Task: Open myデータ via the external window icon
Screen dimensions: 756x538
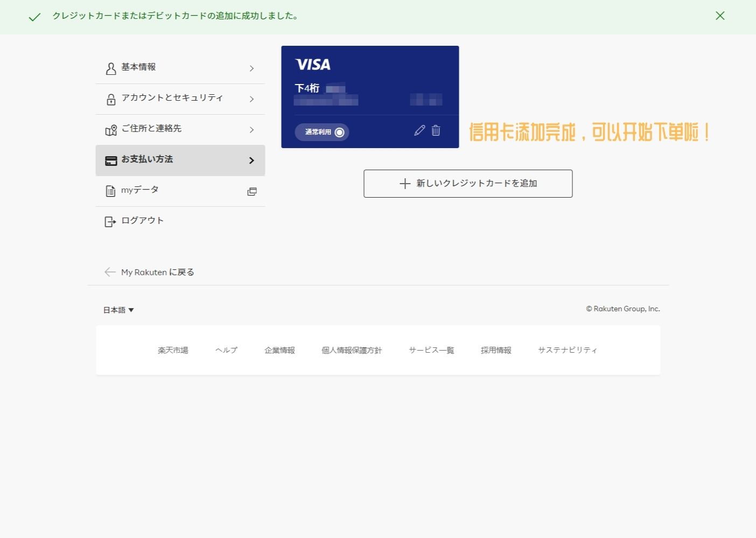Action: [251, 192]
